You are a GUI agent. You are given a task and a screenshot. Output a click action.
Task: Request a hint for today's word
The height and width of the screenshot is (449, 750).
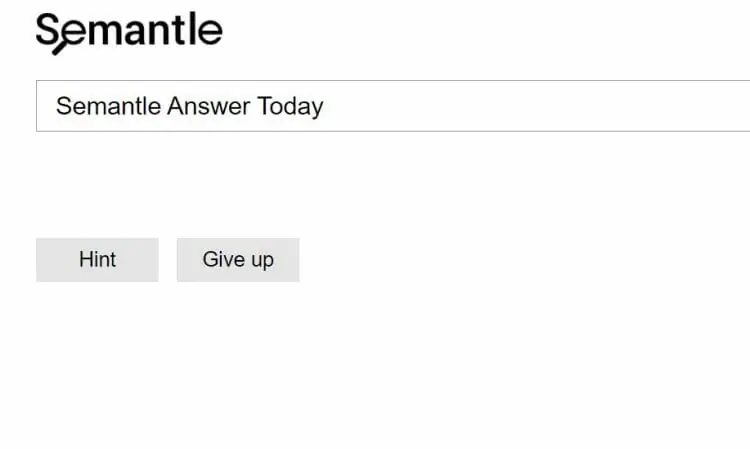(x=97, y=260)
